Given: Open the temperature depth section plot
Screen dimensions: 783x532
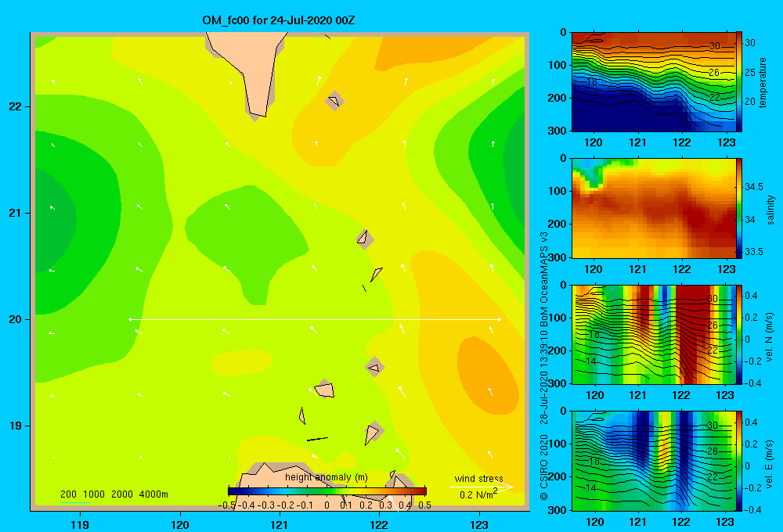Looking at the screenshot, I should [654, 82].
